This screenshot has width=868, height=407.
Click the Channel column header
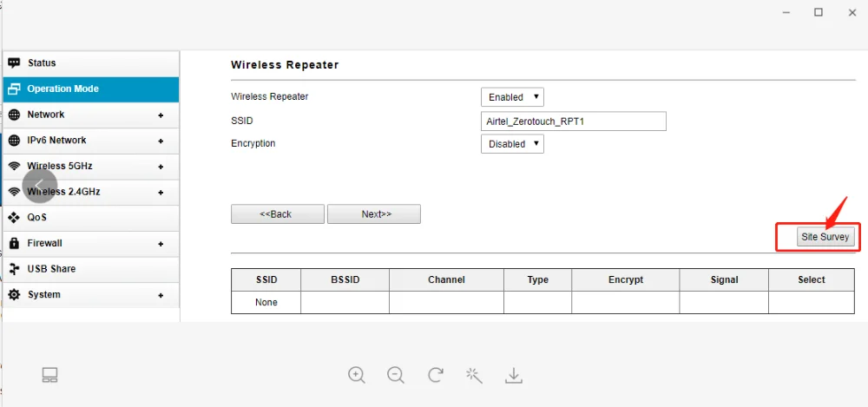pyautogui.click(x=446, y=279)
